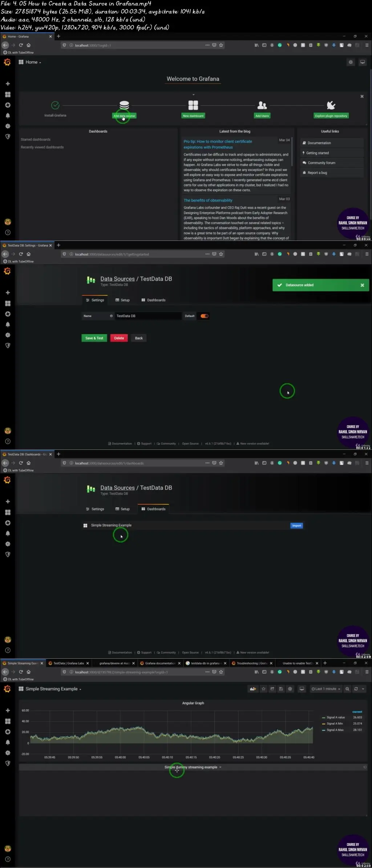Open the Getting started useful link

[x=332, y=153]
